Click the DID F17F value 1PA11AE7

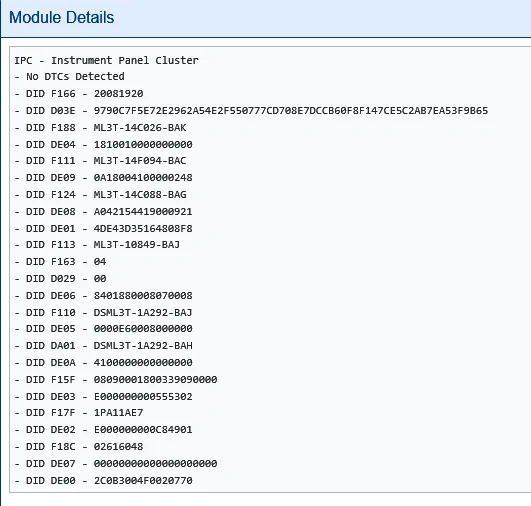click(x=119, y=413)
